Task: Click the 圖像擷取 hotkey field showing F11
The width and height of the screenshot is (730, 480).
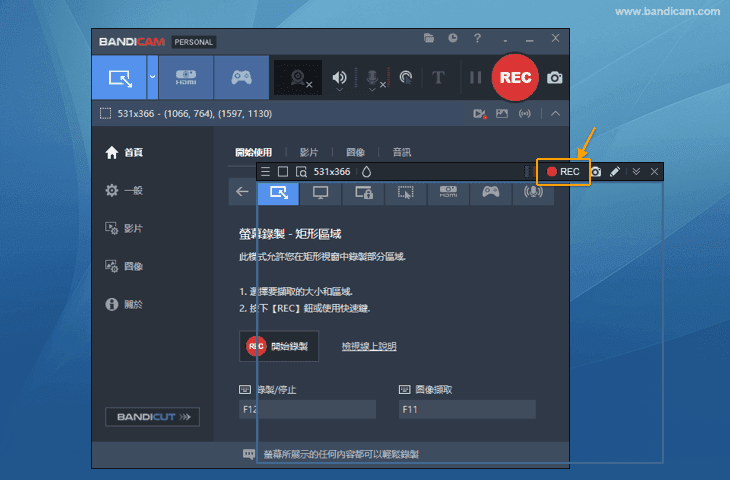Action: 467,409
